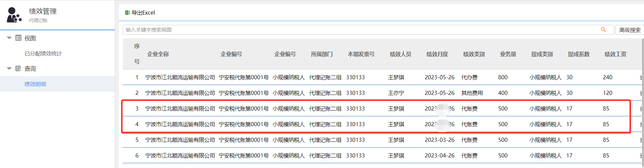
Task: Click 提成类别 column header
Action: pyautogui.click(x=542, y=54)
